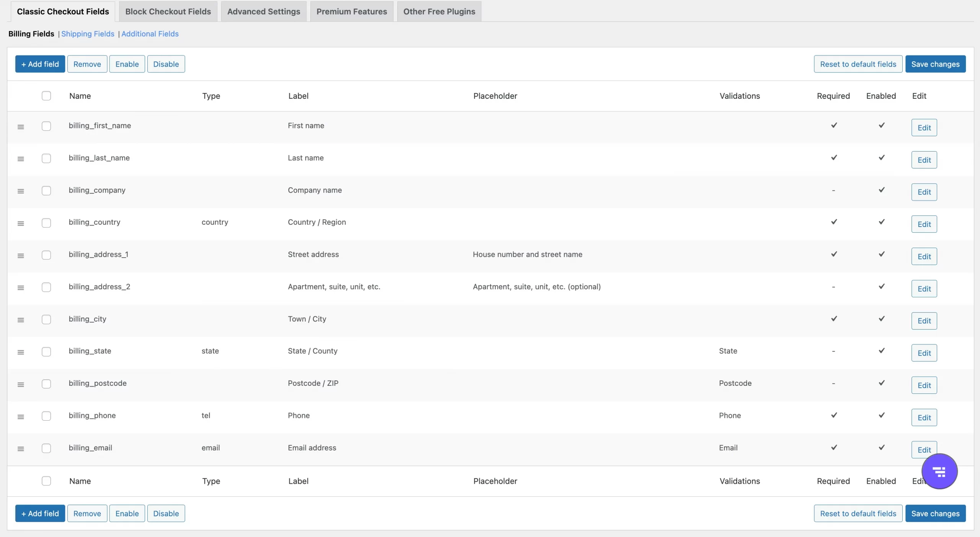Screen dimensions: 980x537
Task: Click drag handle icon for billing_city row
Action: click(21, 320)
